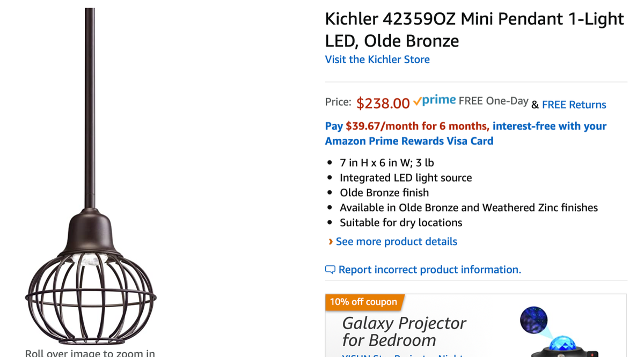
Task: Click the Amazon Prime logo badge
Action: (435, 100)
